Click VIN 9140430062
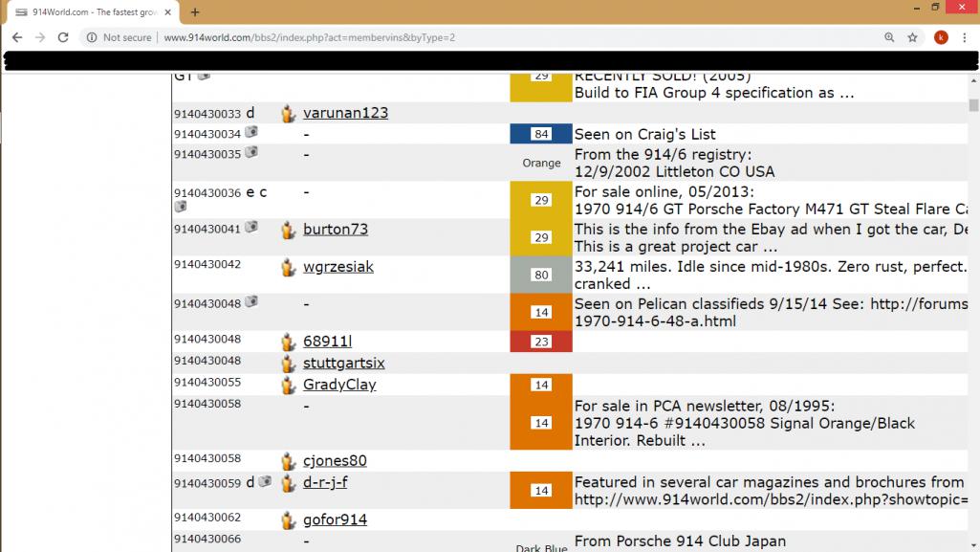Image resolution: width=980 pixels, height=552 pixels. [x=207, y=517]
